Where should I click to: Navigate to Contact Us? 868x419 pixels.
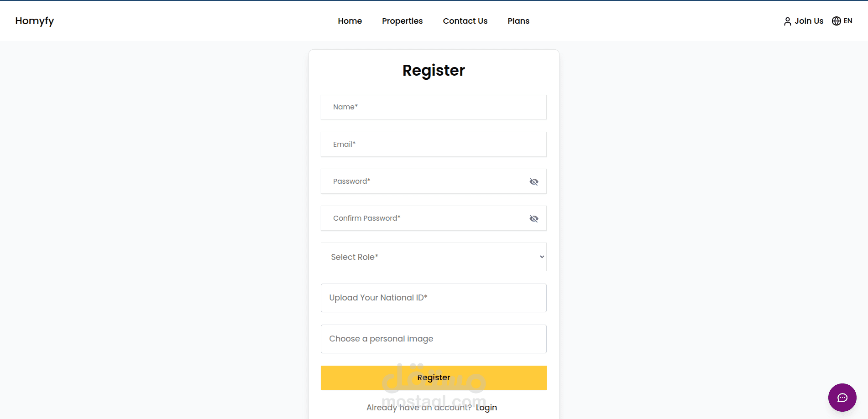pos(465,21)
